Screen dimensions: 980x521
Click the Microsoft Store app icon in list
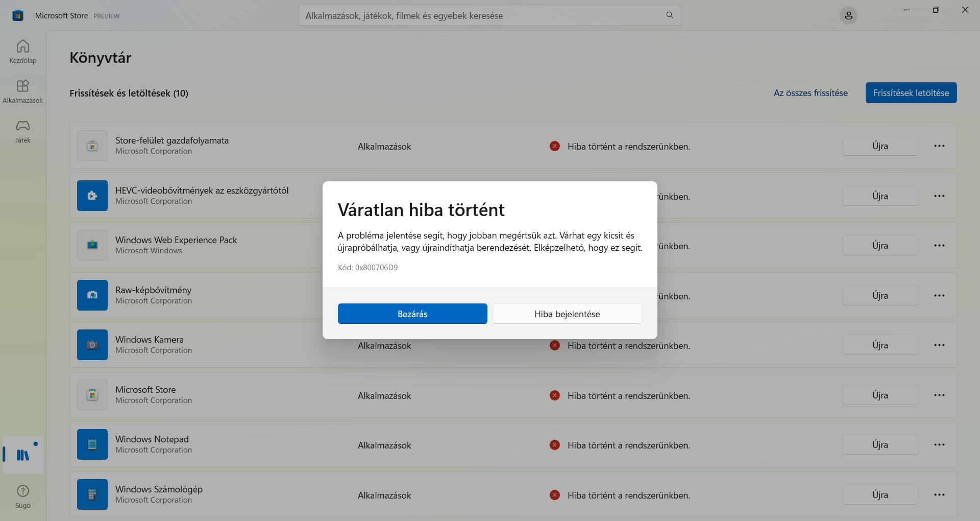point(92,395)
